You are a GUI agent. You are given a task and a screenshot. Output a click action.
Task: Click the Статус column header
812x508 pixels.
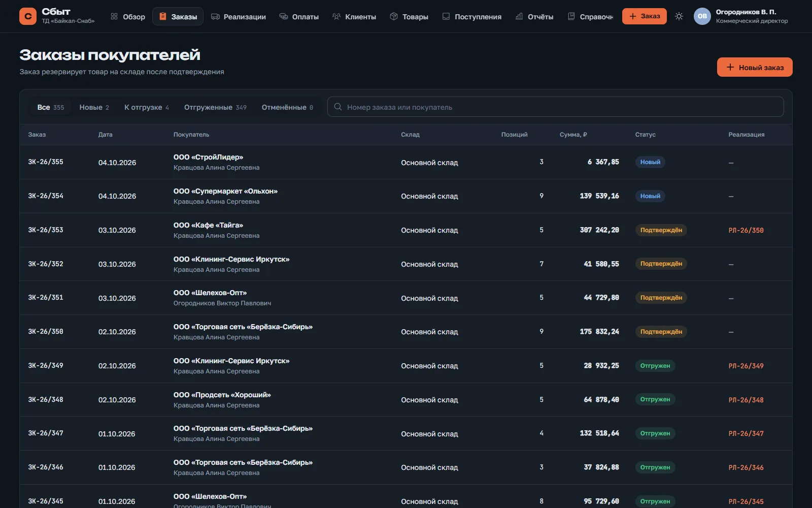click(646, 135)
